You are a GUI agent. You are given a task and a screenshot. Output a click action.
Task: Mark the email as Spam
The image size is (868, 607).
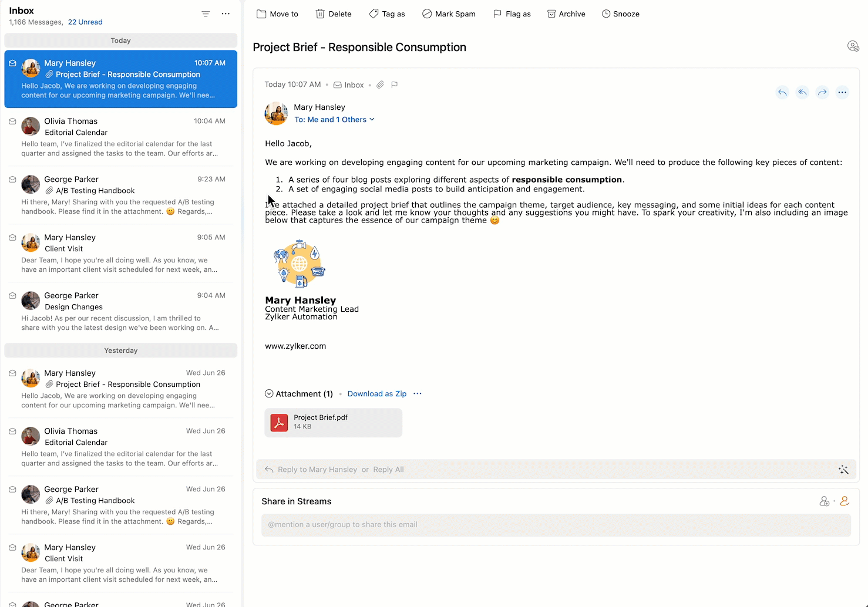click(x=449, y=14)
